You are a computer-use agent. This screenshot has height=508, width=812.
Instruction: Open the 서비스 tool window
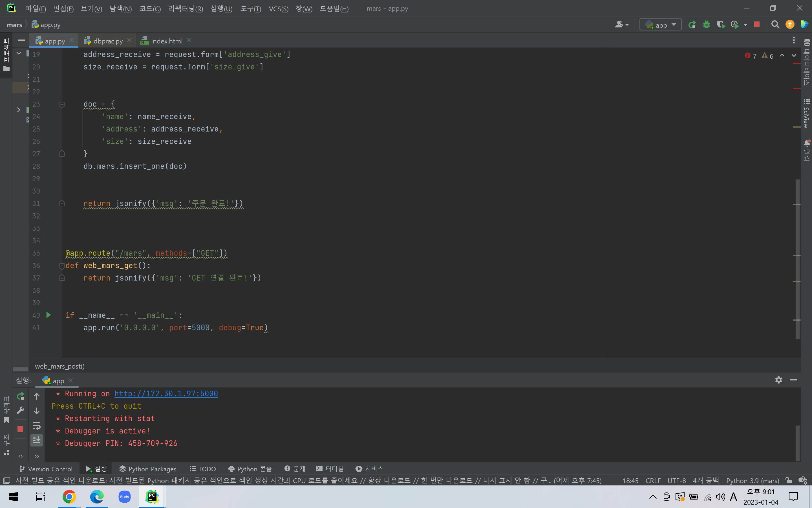point(369,469)
